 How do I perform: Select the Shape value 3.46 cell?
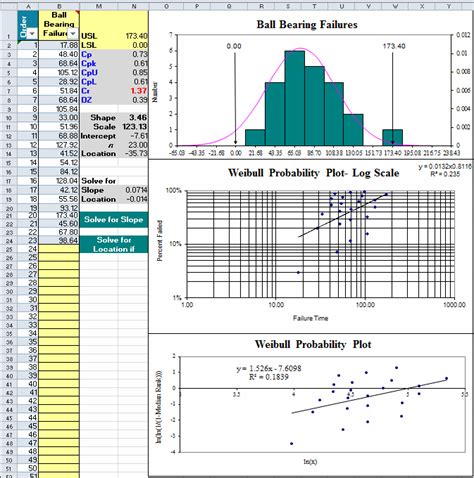133,118
